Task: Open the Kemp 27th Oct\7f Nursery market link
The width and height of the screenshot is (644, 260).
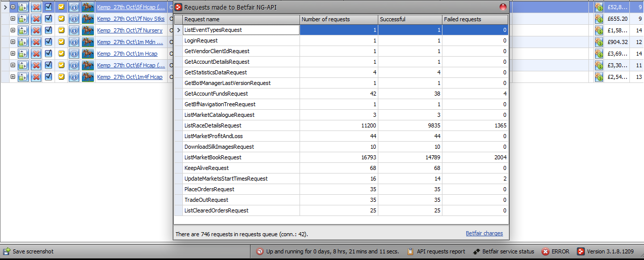Action: click(x=130, y=30)
